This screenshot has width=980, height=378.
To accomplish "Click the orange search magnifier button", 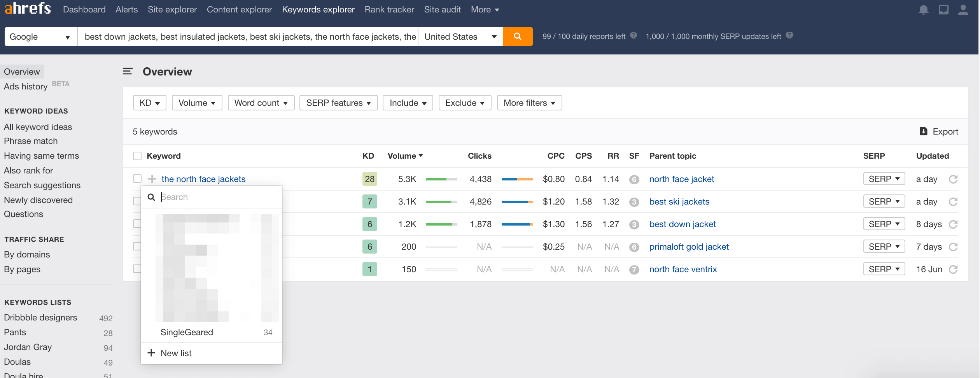I will 518,37.
